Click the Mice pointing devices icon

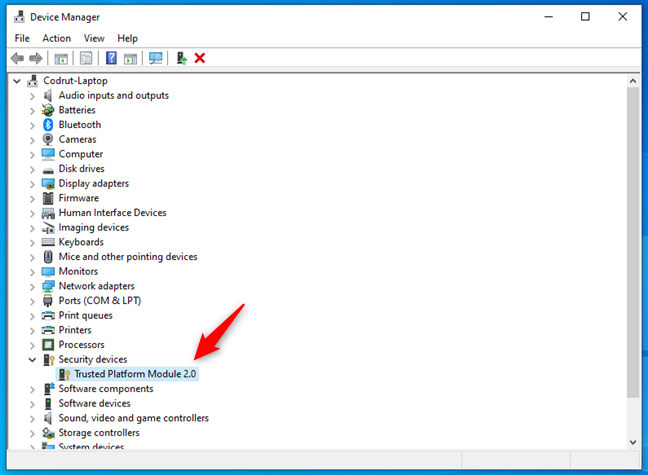[48, 257]
